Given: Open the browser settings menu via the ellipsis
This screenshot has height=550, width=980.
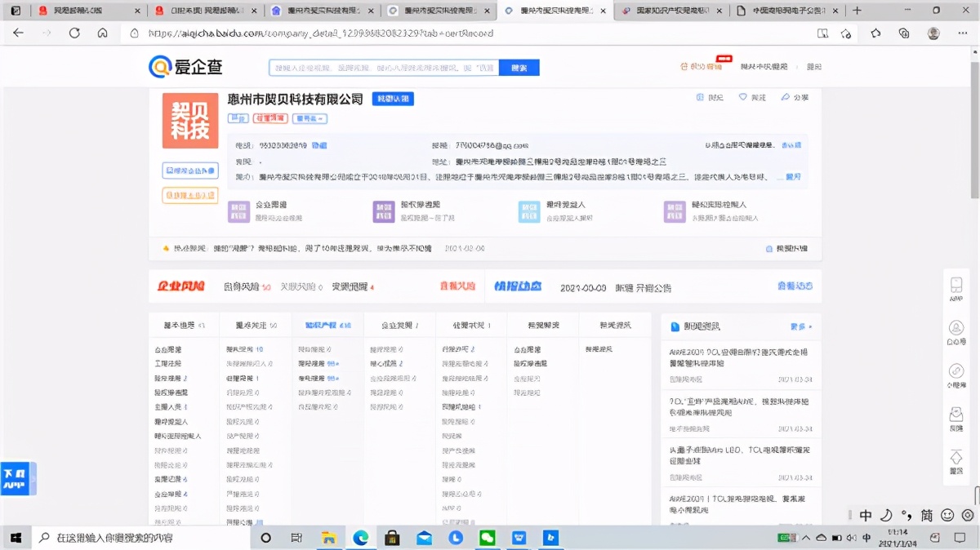Looking at the screenshot, I should [x=961, y=33].
